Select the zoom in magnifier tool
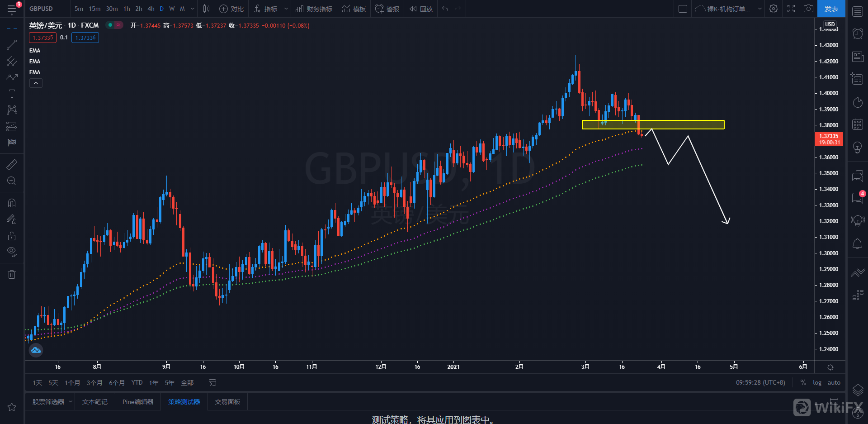The image size is (868, 424). (12, 181)
